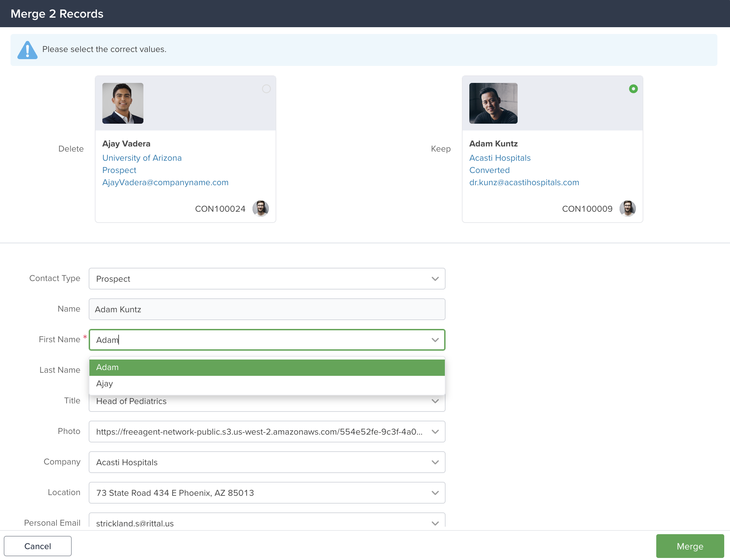
Task: Click Adam Kuntz profile photo
Action: coord(493,103)
